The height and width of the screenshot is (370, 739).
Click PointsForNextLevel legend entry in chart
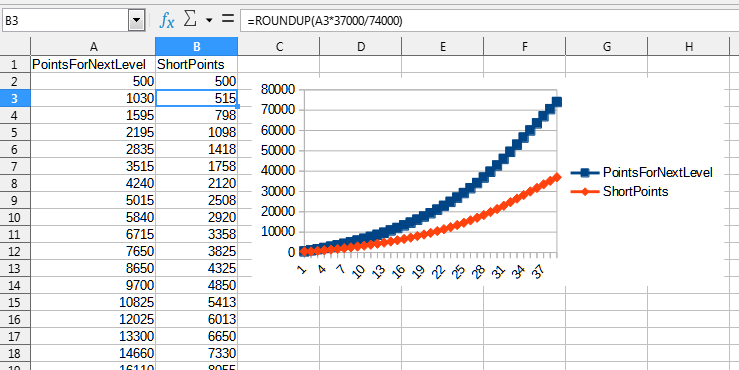(x=641, y=173)
